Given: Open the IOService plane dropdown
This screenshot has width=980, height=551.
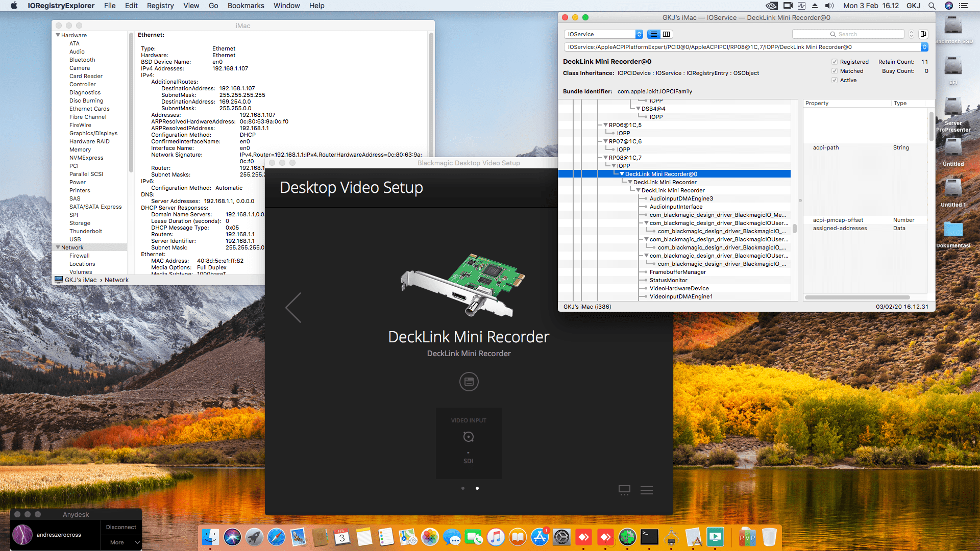Looking at the screenshot, I should click(x=603, y=34).
